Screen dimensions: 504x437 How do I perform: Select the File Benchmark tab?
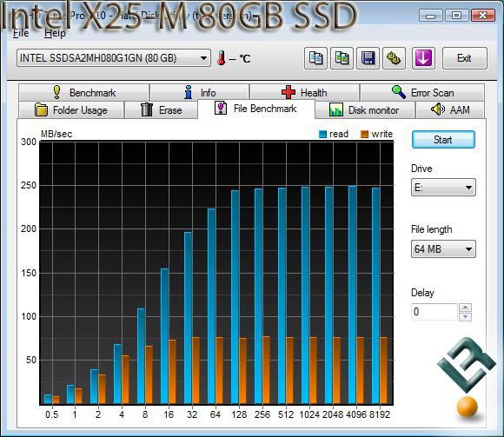pos(255,109)
